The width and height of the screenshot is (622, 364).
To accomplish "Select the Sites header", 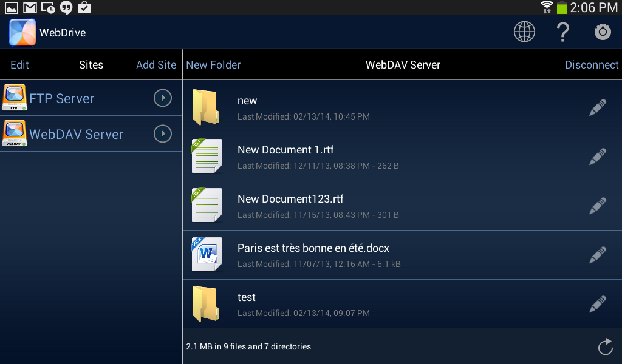I will [x=91, y=64].
